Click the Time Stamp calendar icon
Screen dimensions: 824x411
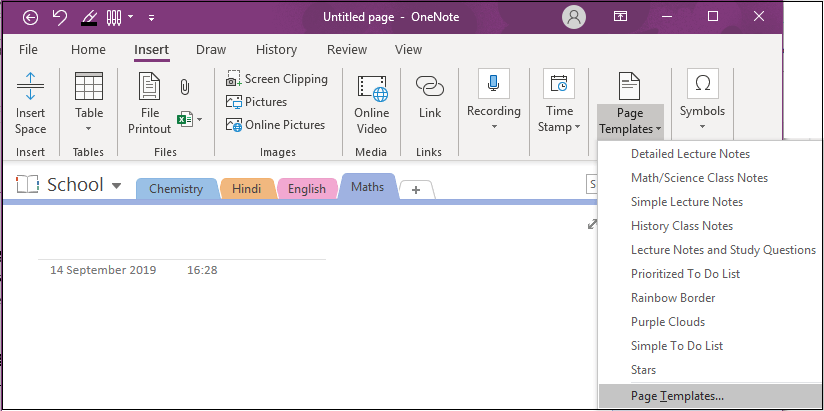[559, 83]
